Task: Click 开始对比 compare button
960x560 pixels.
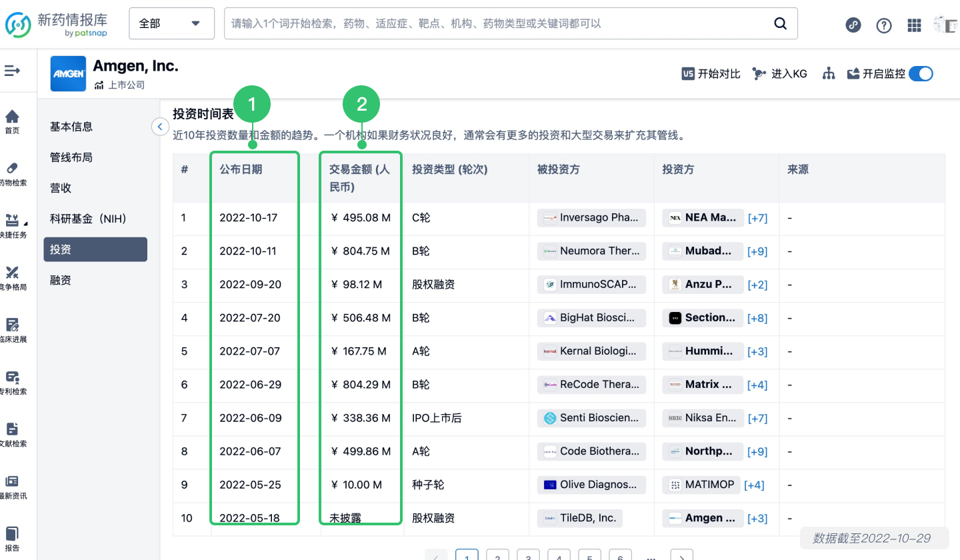Action: pos(711,73)
